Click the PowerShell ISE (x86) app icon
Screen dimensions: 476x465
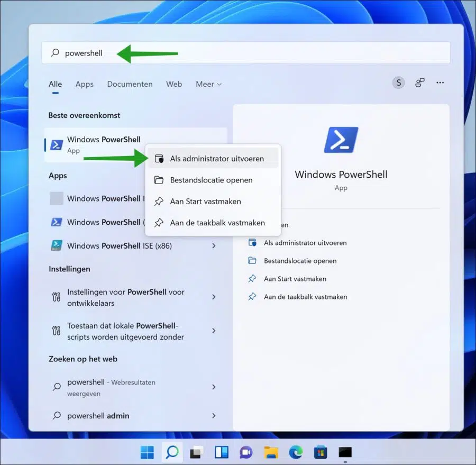tap(57, 245)
